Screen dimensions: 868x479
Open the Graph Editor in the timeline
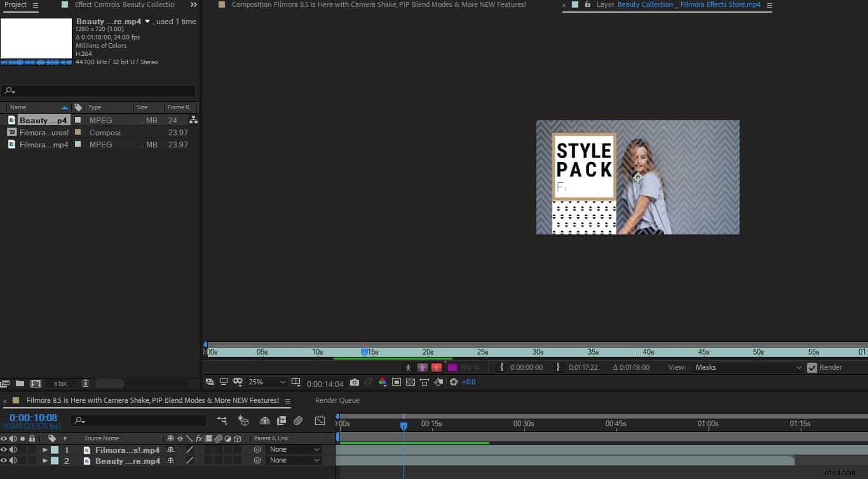point(320,421)
